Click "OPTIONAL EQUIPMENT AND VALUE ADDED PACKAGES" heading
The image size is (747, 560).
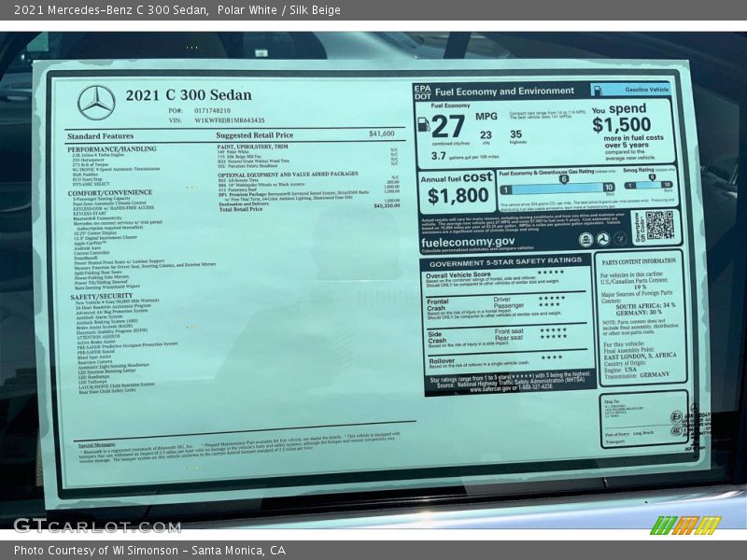(288, 175)
